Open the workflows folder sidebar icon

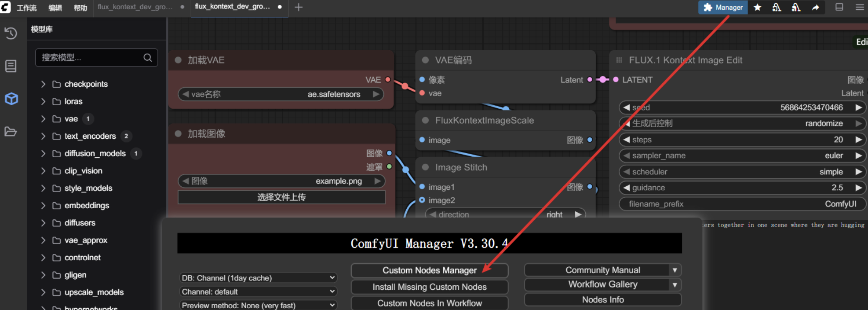[11, 131]
